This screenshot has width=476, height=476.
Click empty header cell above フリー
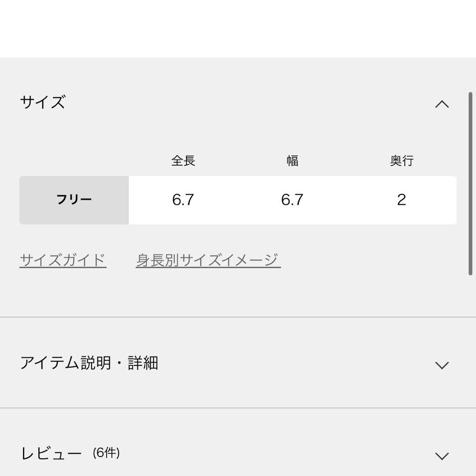click(74, 161)
